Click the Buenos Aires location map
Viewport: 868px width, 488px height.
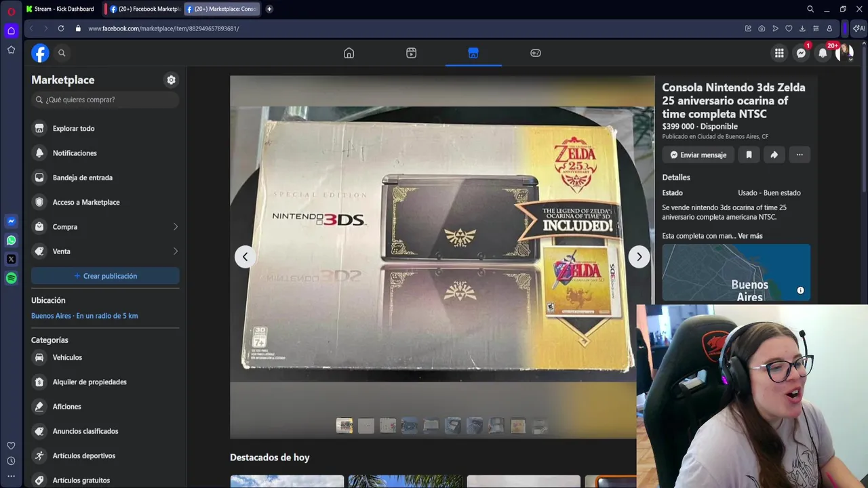pos(736,272)
